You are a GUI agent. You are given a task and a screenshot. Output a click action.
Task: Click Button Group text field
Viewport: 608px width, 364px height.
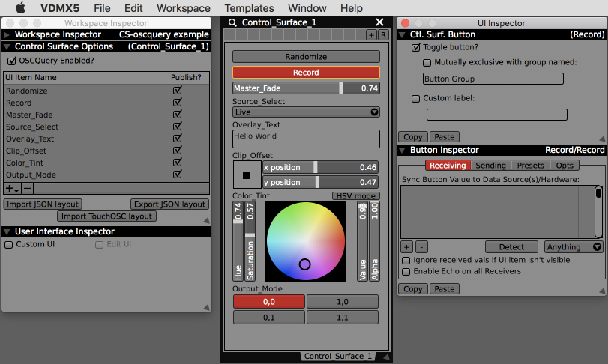click(493, 79)
